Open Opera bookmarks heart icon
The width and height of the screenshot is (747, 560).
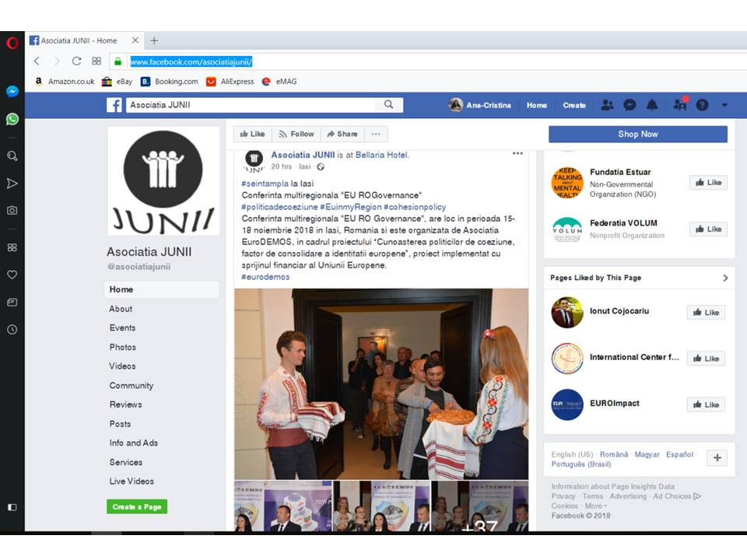(x=12, y=275)
